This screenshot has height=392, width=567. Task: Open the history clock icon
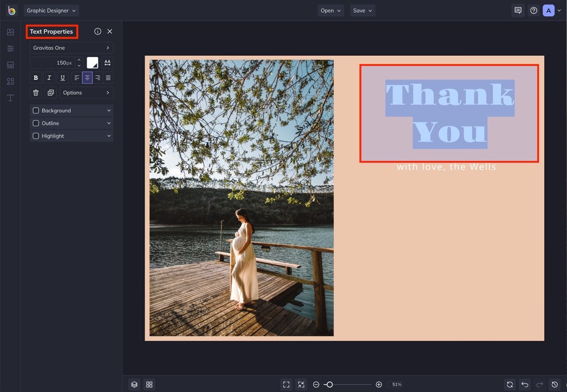[555, 384]
